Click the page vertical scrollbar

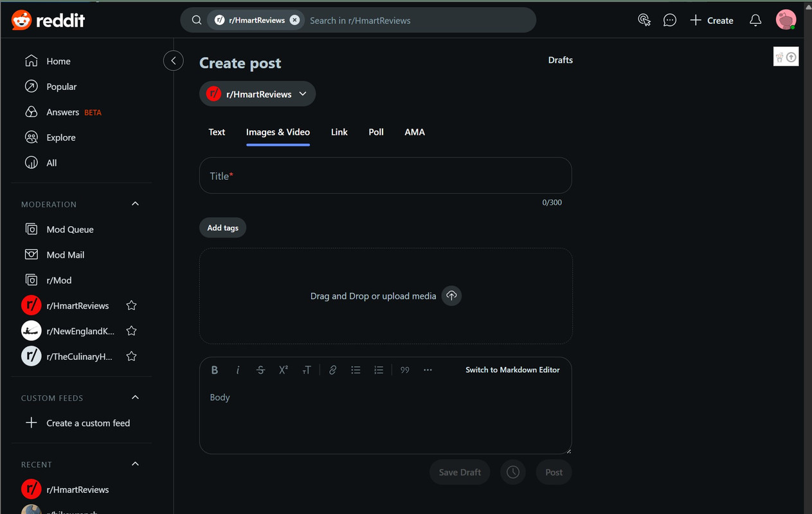[807, 257]
